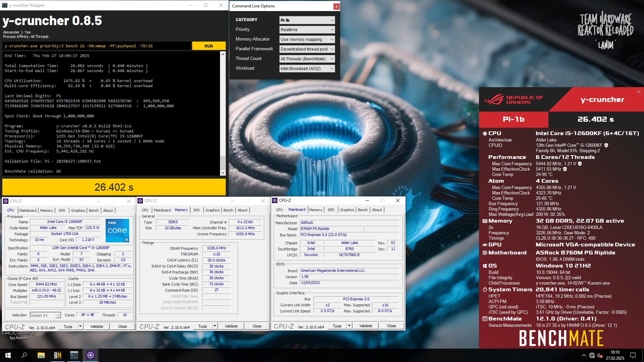Open volume tray icon
This screenshot has width=644, height=362.
coord(600,355)
